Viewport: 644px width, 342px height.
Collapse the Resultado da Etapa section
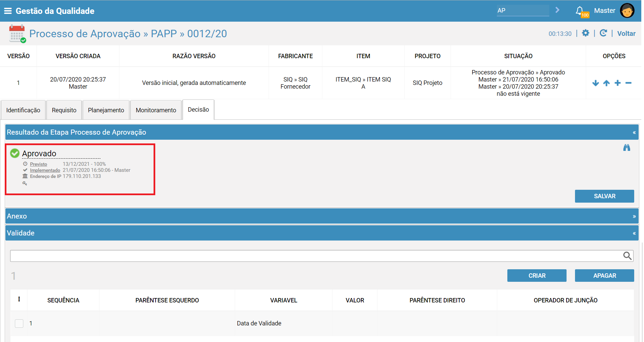click(634, 132)
